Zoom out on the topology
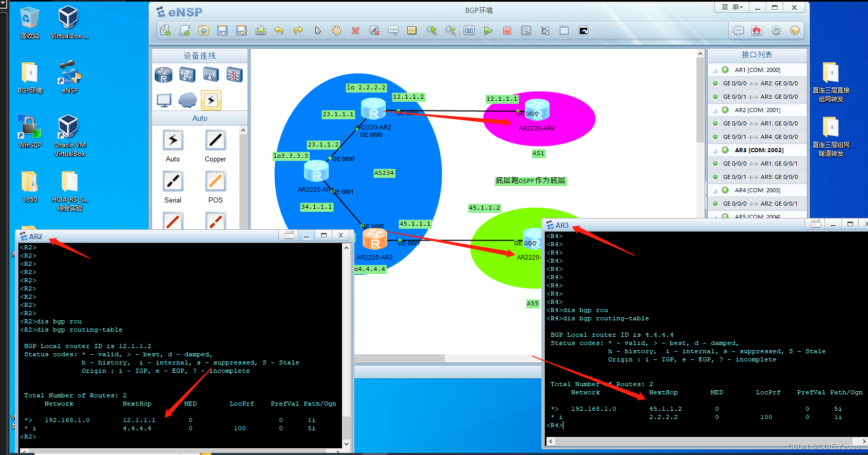 (x=450, y=30)
